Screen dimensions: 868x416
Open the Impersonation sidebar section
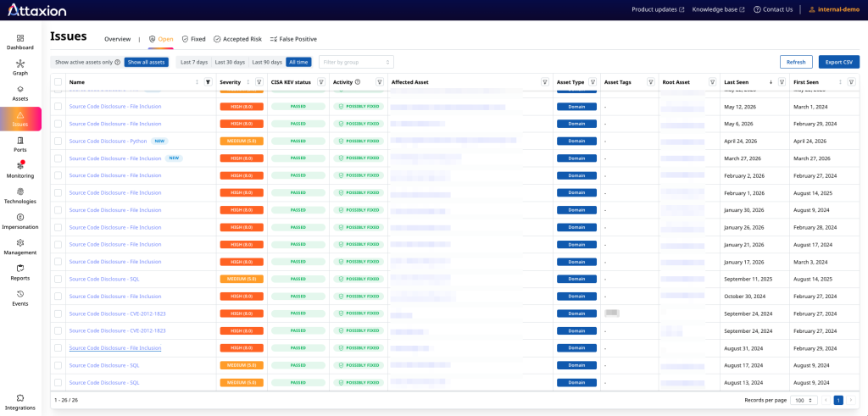[x=20, y=221]
